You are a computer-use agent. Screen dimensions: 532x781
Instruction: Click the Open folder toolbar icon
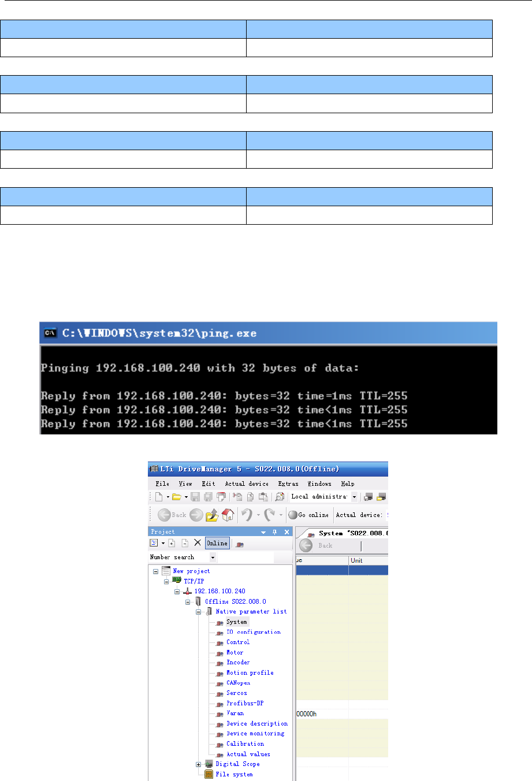point(177,497)
